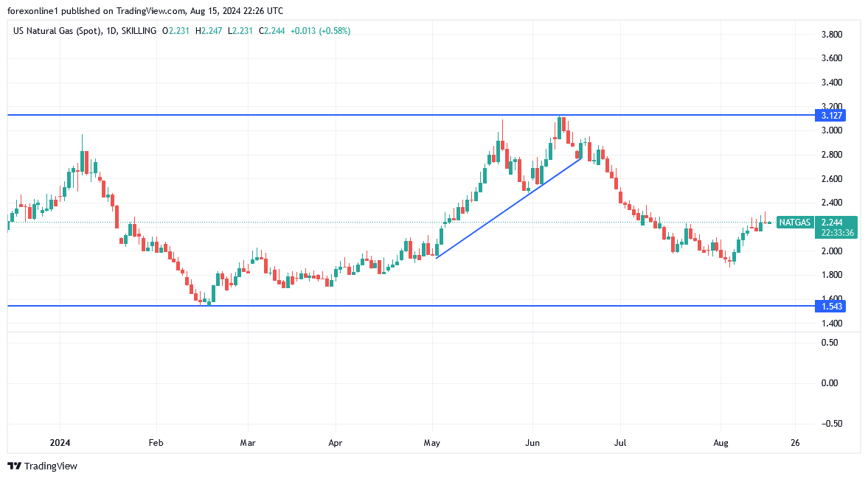
Task: Click the 'May' time axis label
Action: tap(431, 443)
